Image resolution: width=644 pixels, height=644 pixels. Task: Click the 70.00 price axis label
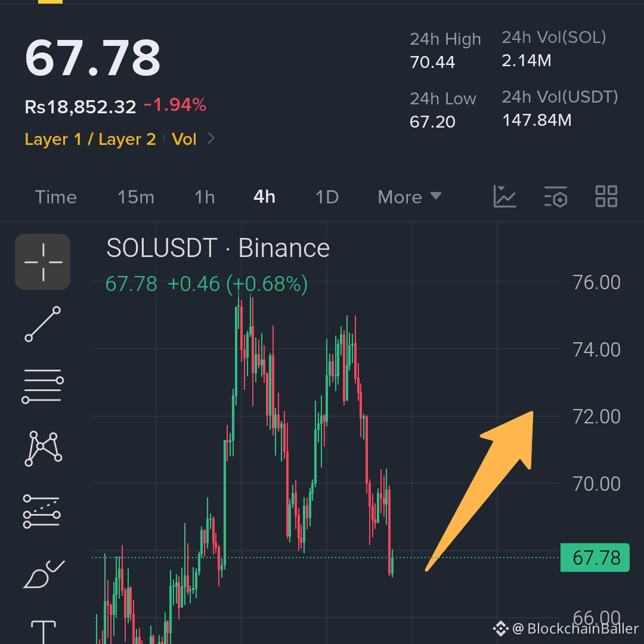(596, 484)
